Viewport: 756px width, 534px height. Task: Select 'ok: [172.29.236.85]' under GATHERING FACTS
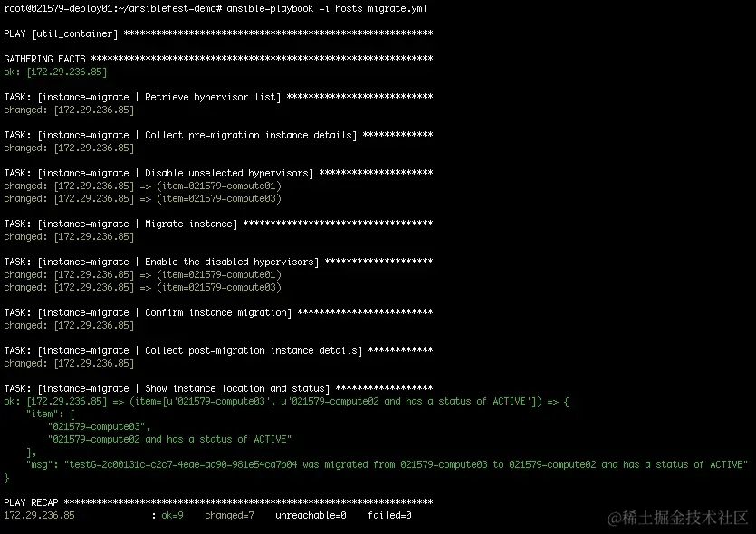pyautogui.click(x=55, y=72)
